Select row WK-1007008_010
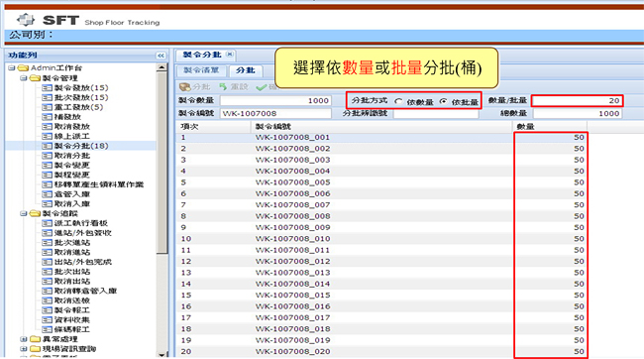Image resolution: width=644 pixels, height=359 pixels. point(382,239)
